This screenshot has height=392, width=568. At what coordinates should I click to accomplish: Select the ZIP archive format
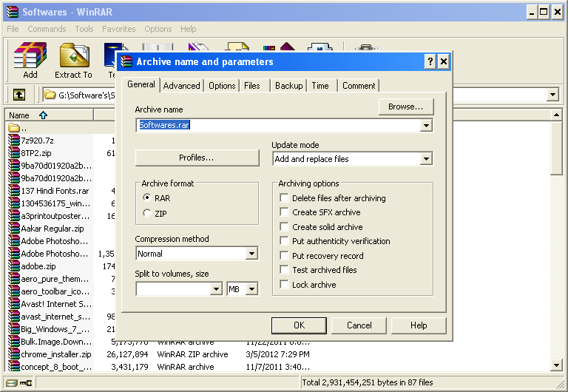(146, 213)
